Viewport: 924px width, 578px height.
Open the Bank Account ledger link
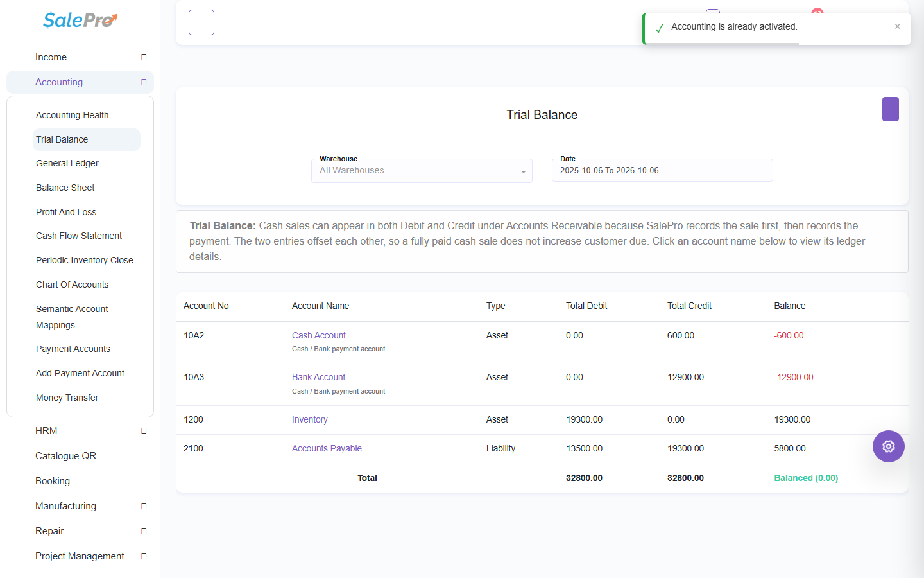click(319, 377)
